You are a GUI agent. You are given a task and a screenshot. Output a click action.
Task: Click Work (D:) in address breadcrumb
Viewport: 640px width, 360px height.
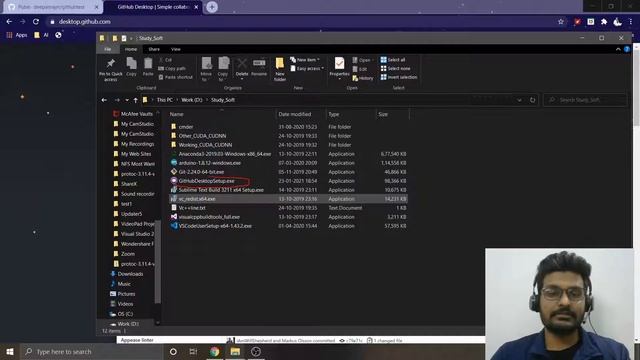coord(191,100)
